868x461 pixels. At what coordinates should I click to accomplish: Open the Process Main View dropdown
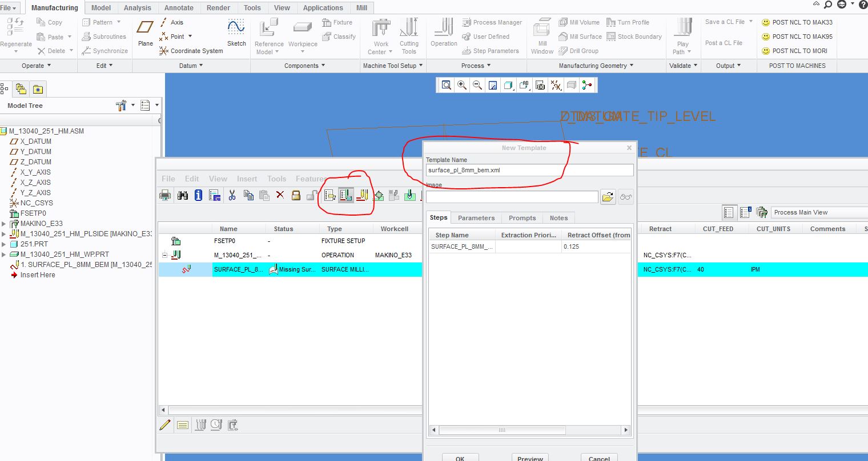coord(819,212)
